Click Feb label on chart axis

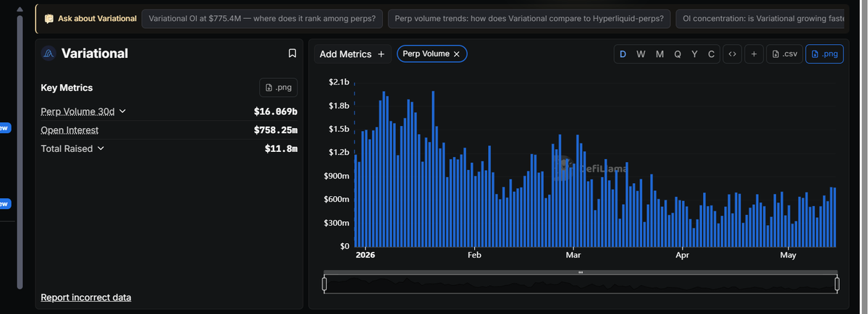[474, 255]
